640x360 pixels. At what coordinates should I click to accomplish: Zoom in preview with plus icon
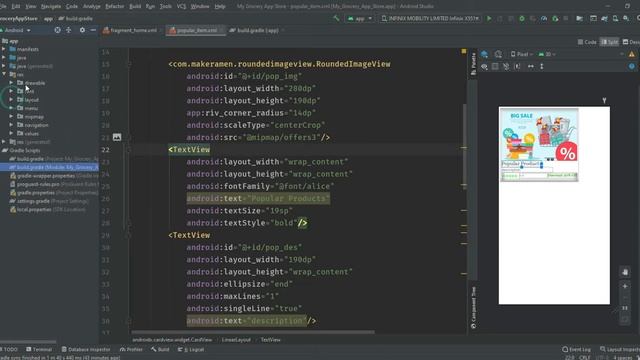(625, 286)
